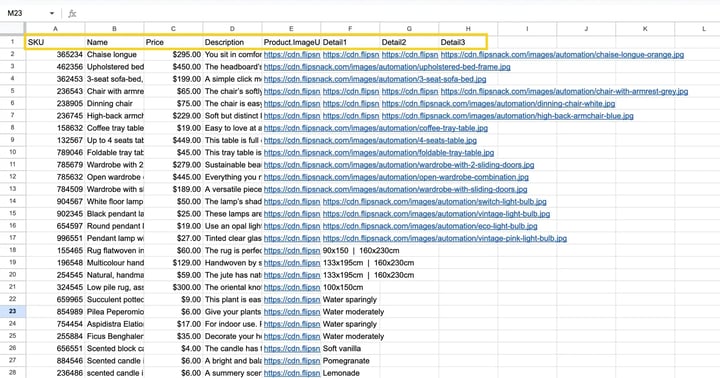The width and height of the screenshot is (720, 378).
Task: Open the dinning-chair-white.jpg link
Action: [498, 103]
